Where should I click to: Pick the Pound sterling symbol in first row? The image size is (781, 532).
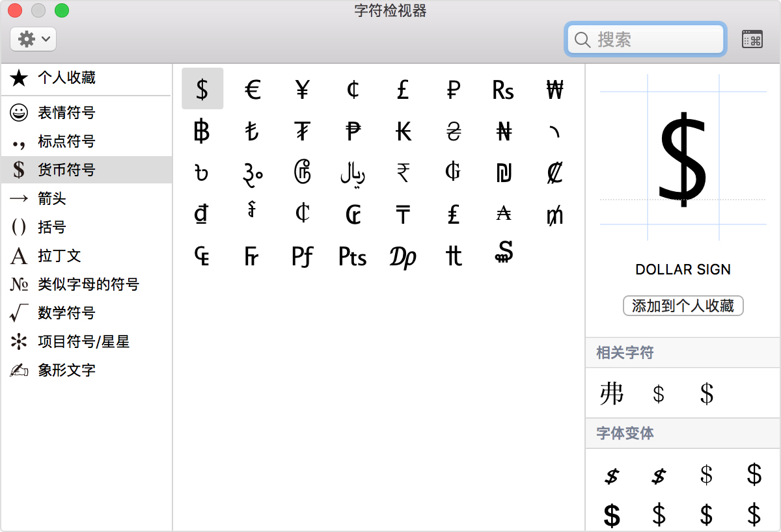coord(403,89)
